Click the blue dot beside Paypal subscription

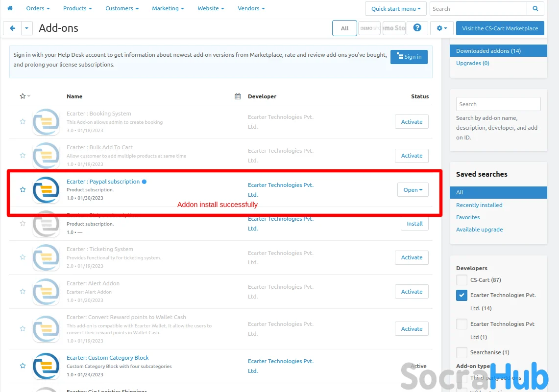(145, 182)
